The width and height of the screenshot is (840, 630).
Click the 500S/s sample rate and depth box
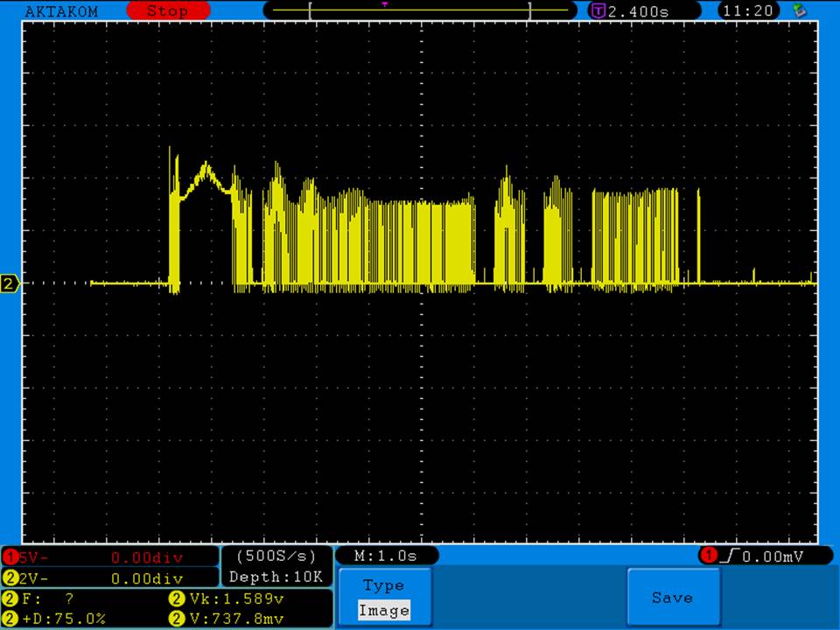tap(276, 566)
